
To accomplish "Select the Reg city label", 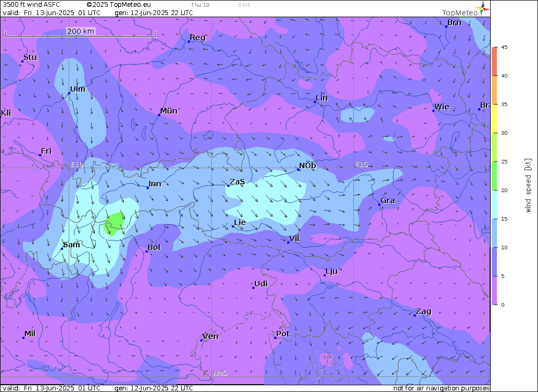I will coord(198,37).
